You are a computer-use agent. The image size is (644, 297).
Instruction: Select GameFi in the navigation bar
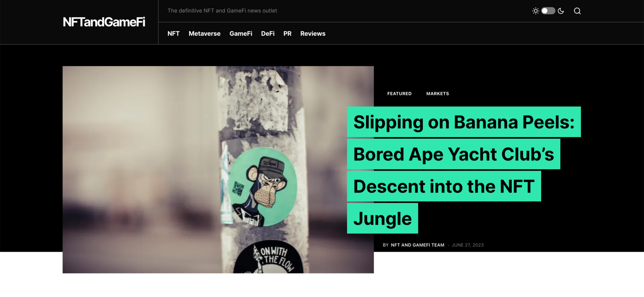pyautogui.click(x=241, y=34)
